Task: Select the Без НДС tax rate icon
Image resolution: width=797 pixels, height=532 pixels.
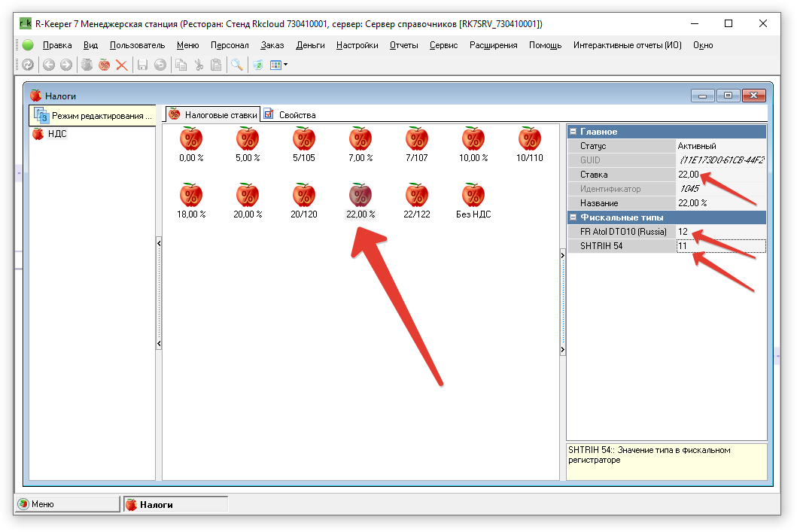Action: tap(473, 196)
